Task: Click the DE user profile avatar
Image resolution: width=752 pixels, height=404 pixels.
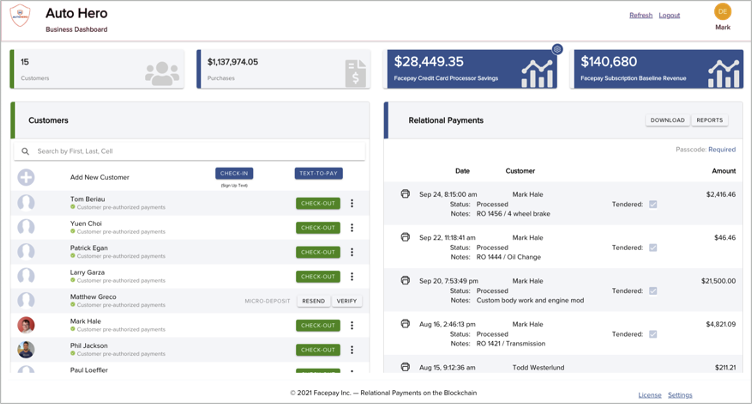Action: coord(722,12)
